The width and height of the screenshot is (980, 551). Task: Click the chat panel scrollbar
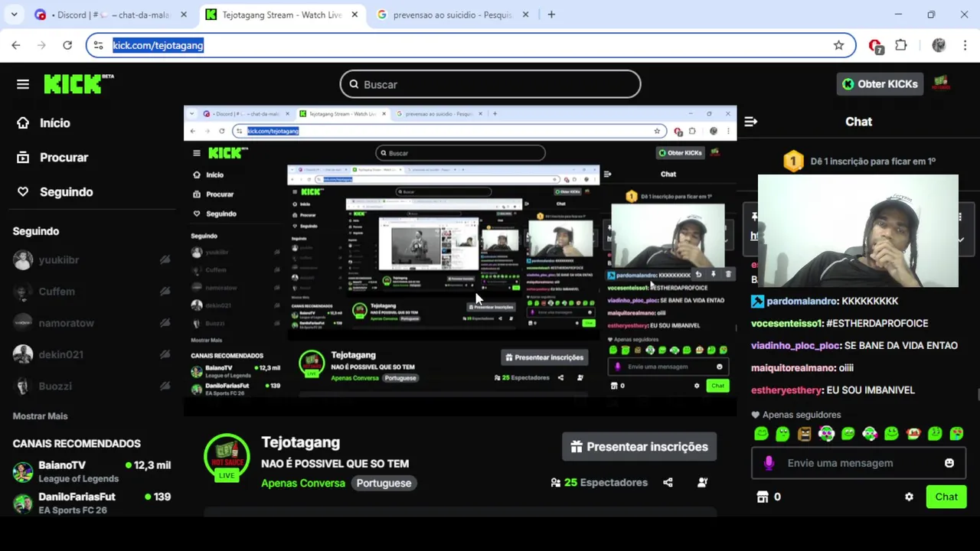[x=977, y=394]
